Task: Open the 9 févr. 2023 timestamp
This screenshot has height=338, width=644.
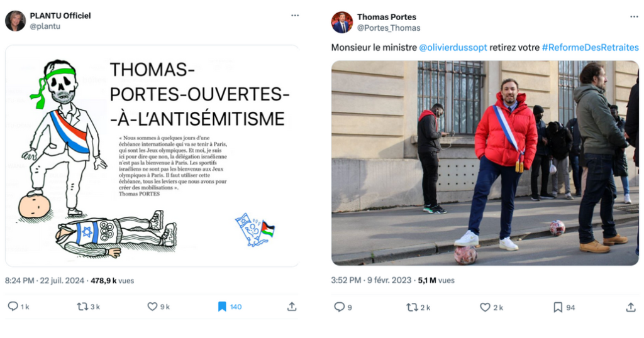Action: pos(389,280)
